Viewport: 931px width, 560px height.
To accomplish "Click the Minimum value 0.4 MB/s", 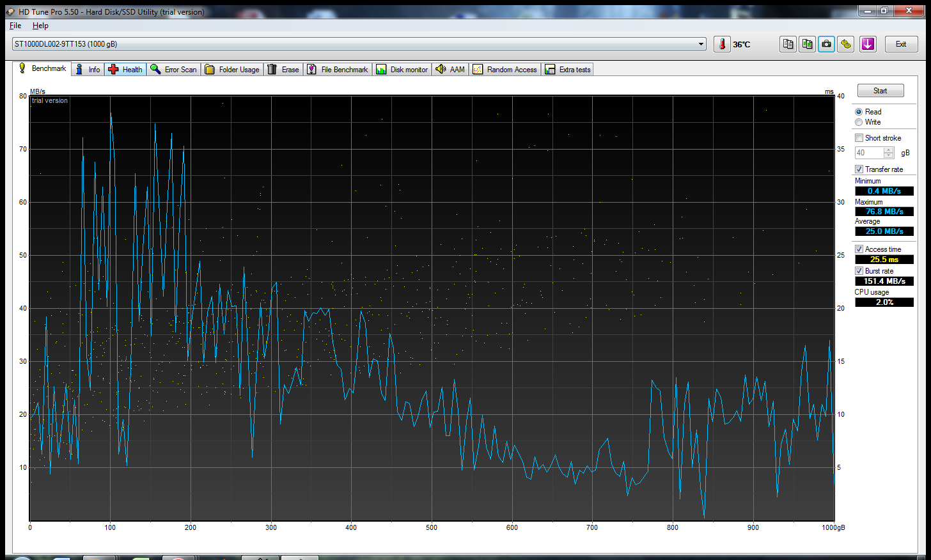I will (x=884, y=191).
